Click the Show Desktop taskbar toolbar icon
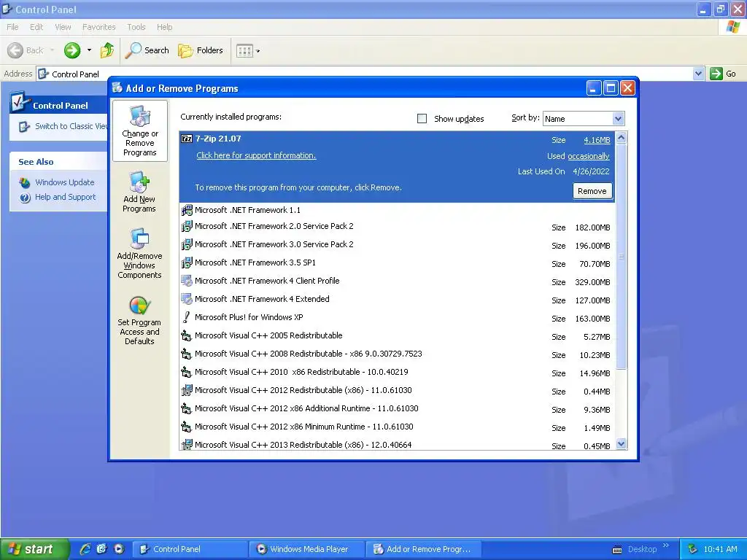 101,549
